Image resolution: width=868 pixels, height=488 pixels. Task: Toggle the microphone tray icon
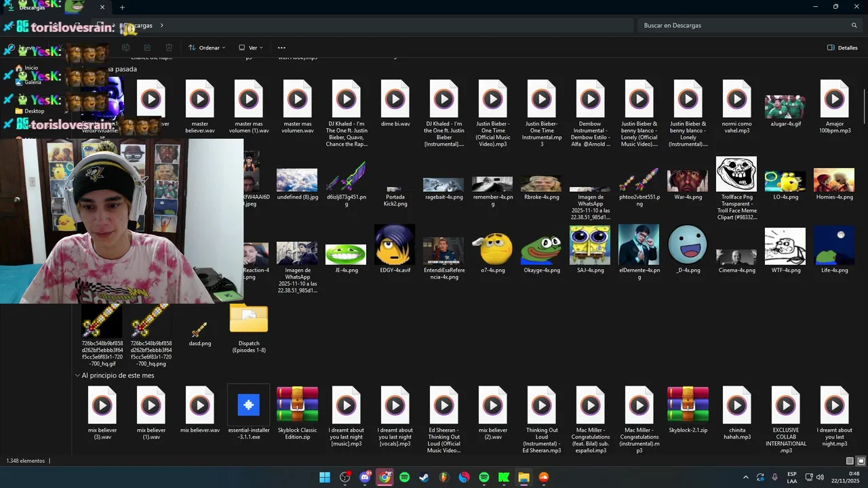click(x=774, y=477)
